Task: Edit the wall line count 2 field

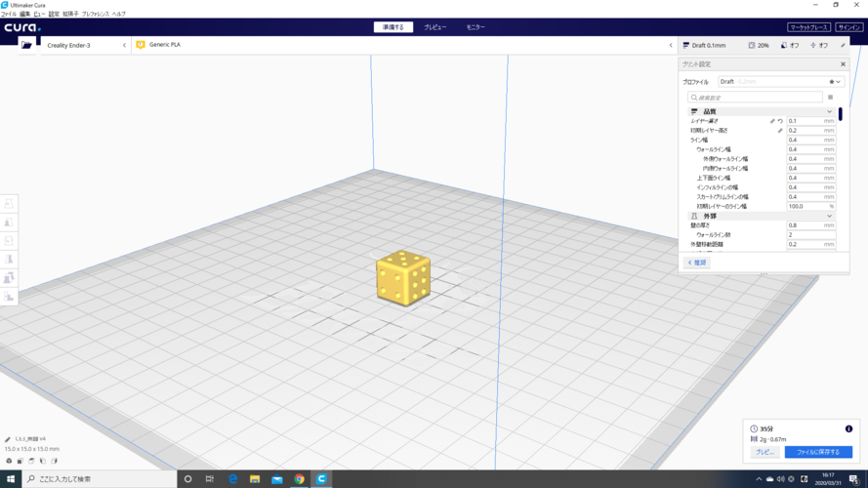Action: (811, 235)
